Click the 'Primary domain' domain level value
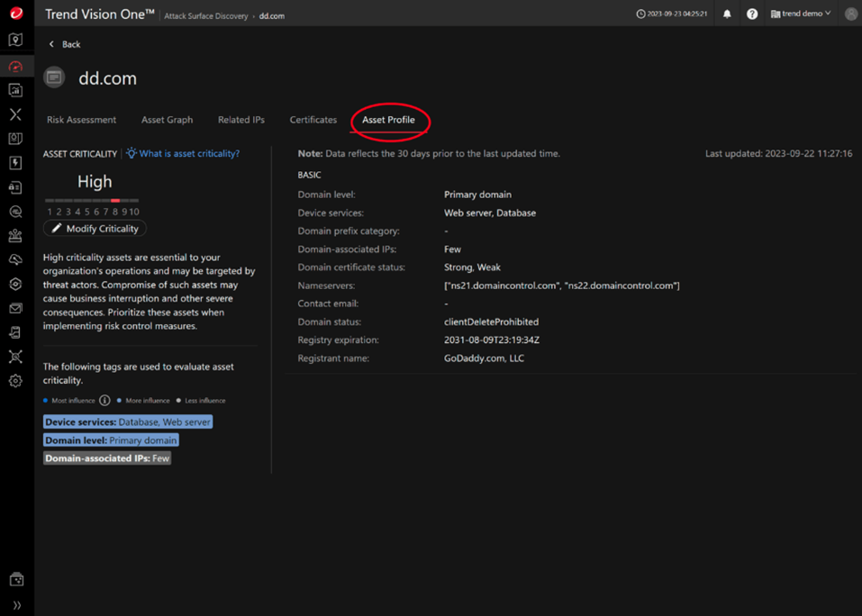 point(477,195)
